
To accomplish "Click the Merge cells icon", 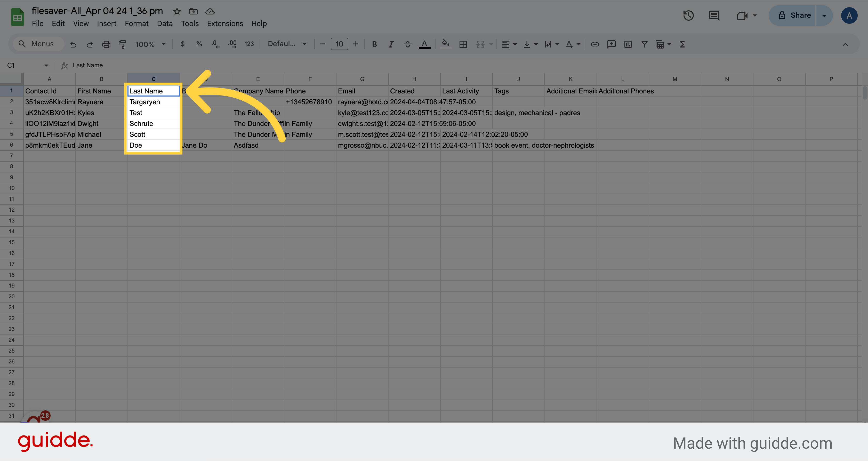I will click(x=480, y=44).
